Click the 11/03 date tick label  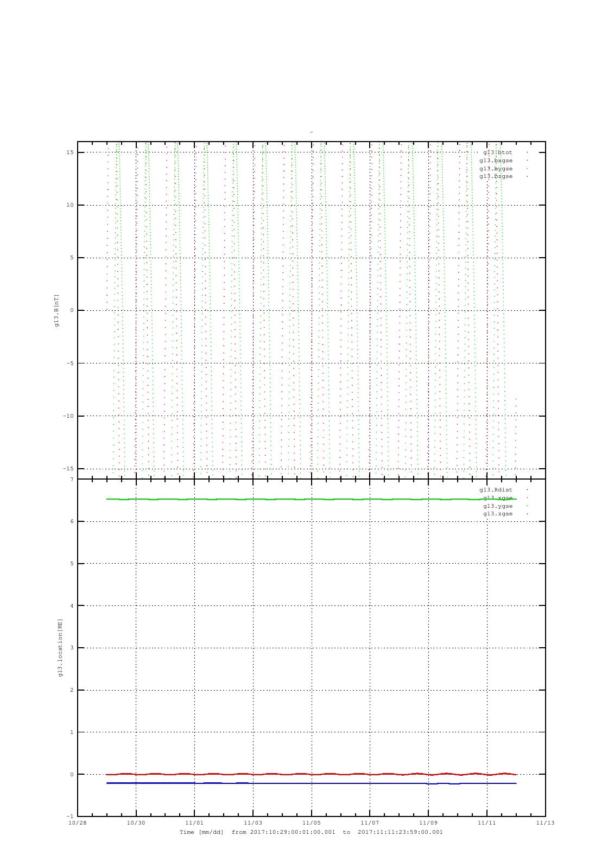[253, 823]
